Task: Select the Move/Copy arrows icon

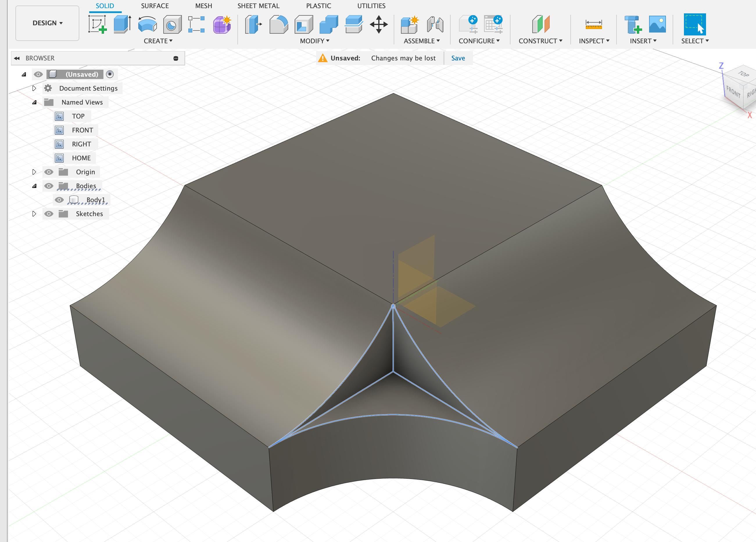Action: (379, 24)
